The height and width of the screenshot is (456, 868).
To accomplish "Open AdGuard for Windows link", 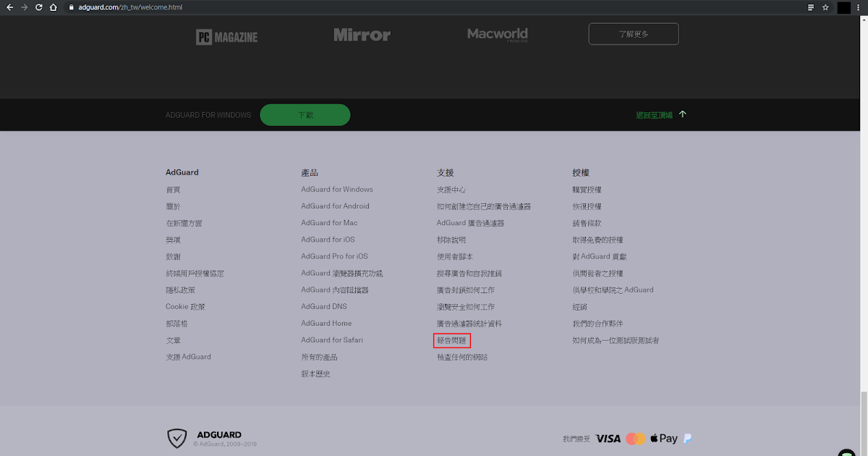I will (x=337, y=190).
